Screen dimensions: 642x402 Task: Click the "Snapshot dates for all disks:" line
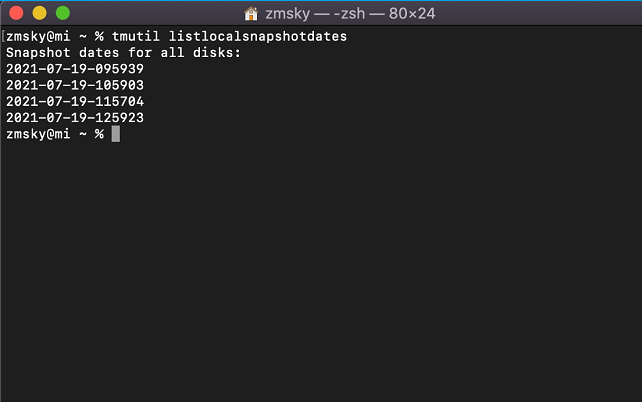pyautogui.click(x=123, y=52)
